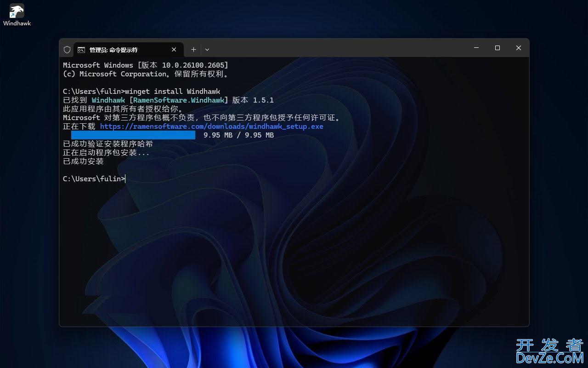This screenshot has width=588, height=368.
Task: Open the Windhawk desktop shortcut icon
Action: [17, 15]
